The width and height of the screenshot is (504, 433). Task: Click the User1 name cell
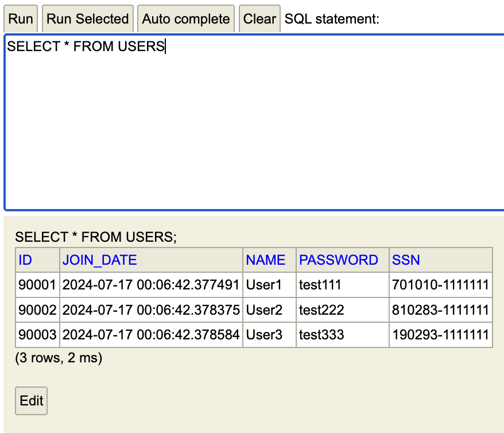pos(269,285)
